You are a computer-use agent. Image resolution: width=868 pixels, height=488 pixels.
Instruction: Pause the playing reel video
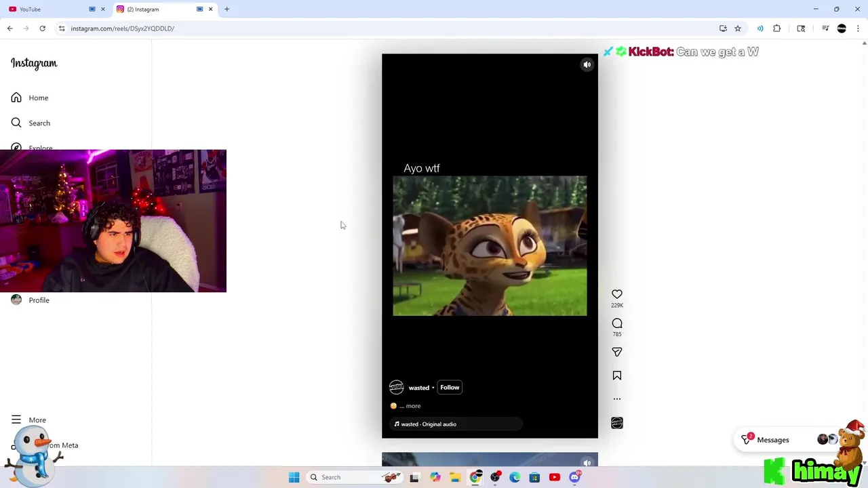(x=490, y=246)
